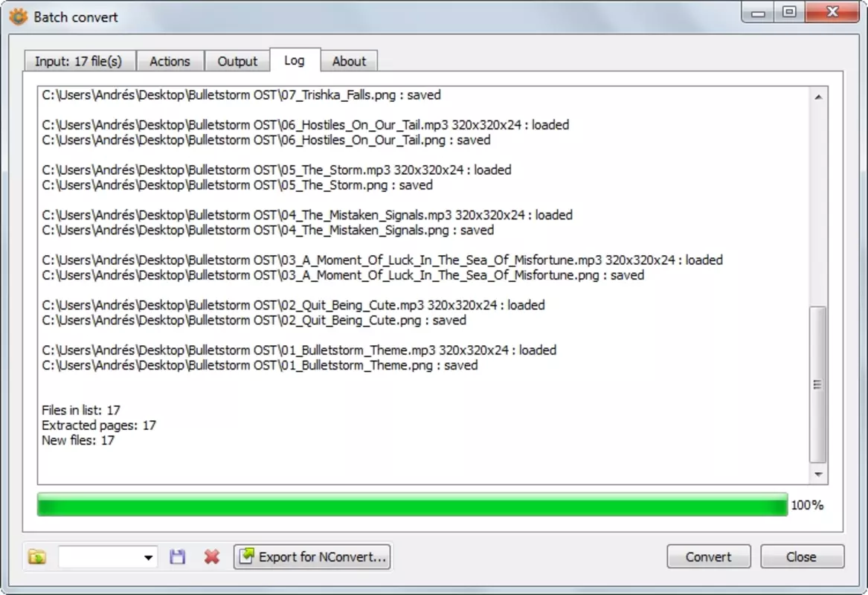Select the 06_Hostiles_On_Our_Tail.png saved line
The image size is (868, 595).
[266, 140]
